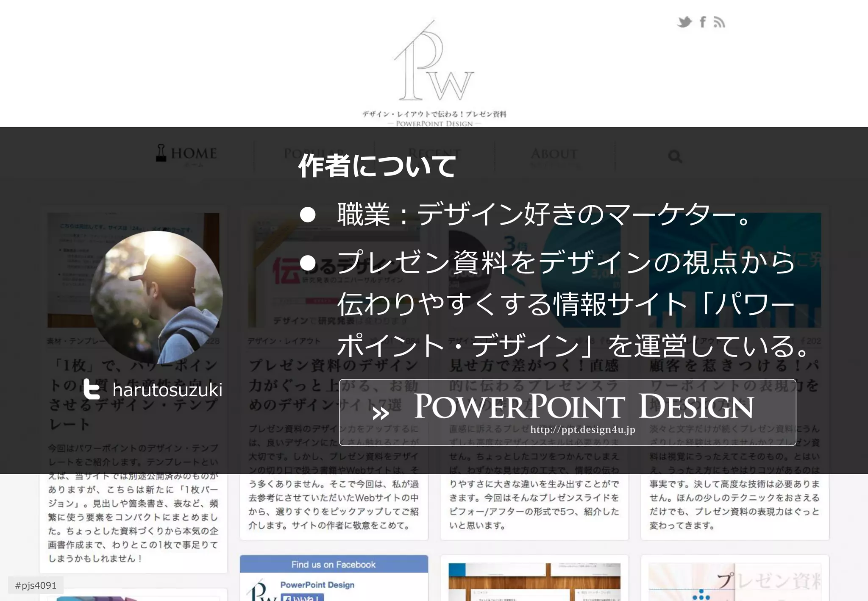Open article プレゼン資料のデザイン力がぐっと上がる
This screenshot has width=868, height=601.
point(334,385)
